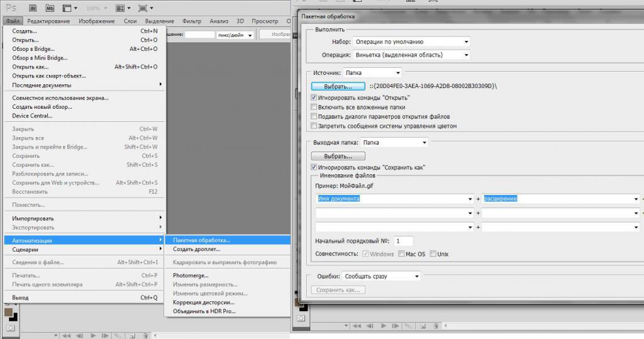This screenshot has height=339, width=644.
Task: Uncheck Игнорировать команды "Открыть"
Action: tap(314, 97)
